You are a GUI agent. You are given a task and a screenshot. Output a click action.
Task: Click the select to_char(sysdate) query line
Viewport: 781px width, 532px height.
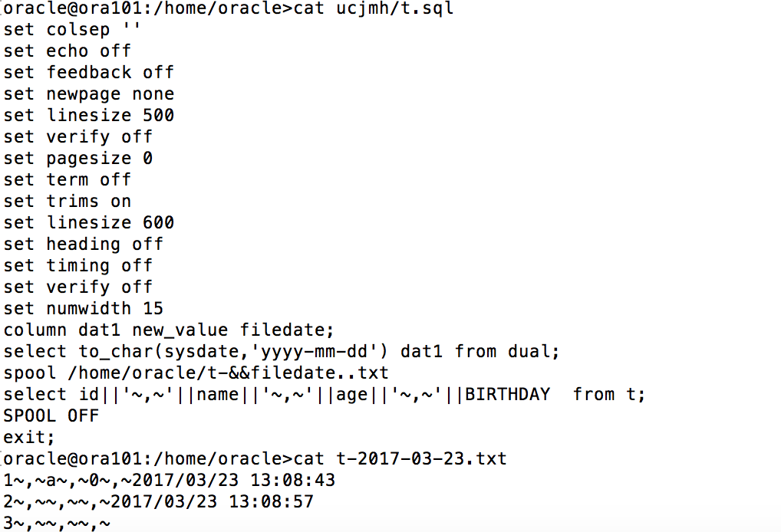282,351
